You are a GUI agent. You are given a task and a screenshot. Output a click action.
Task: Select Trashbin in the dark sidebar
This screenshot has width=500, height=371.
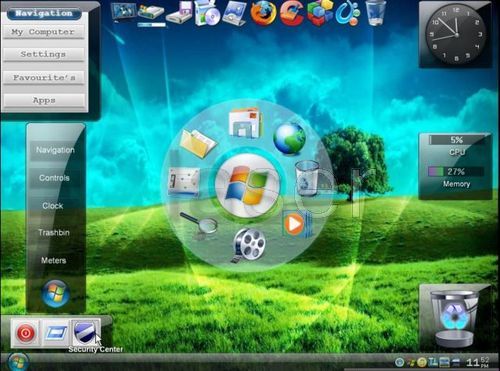pyautogui.click(x=54, y=232)
